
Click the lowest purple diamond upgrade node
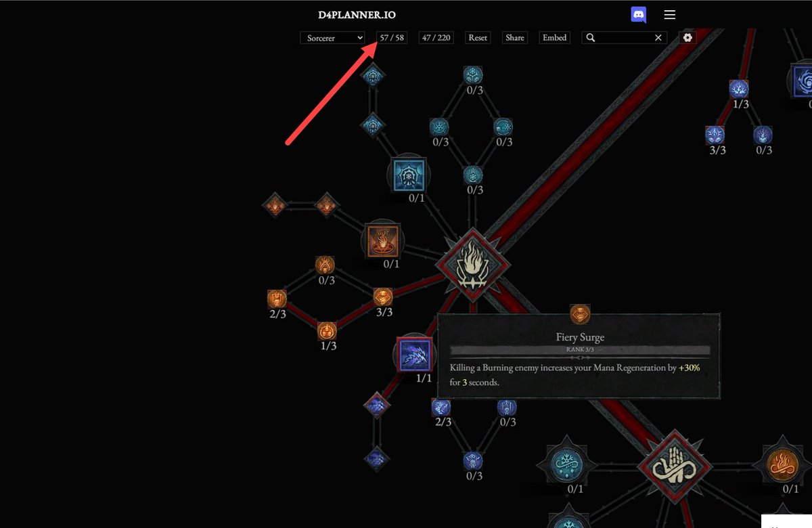[376, 458]
